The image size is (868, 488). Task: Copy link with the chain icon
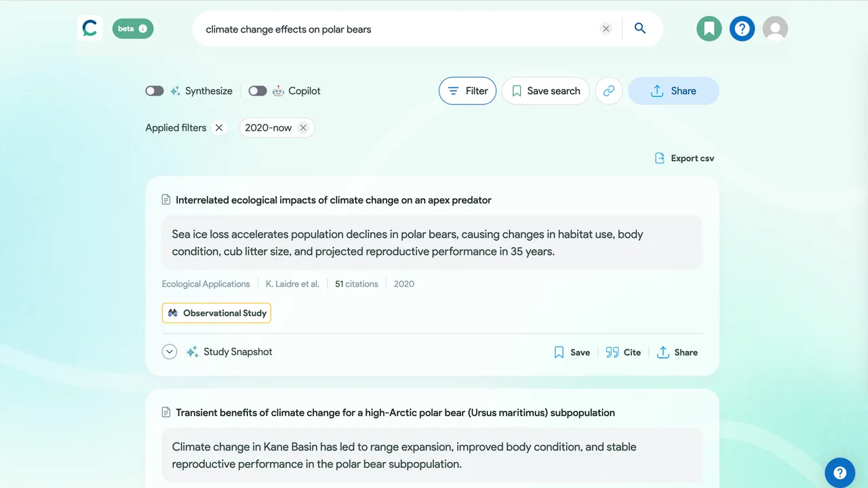coord(609,91)
